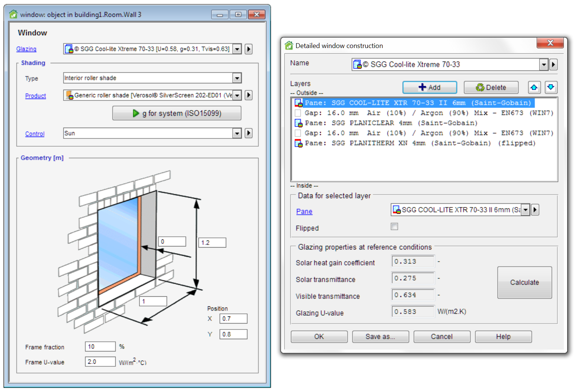Expand the shading Type dropdown

[x=237, y=78]
